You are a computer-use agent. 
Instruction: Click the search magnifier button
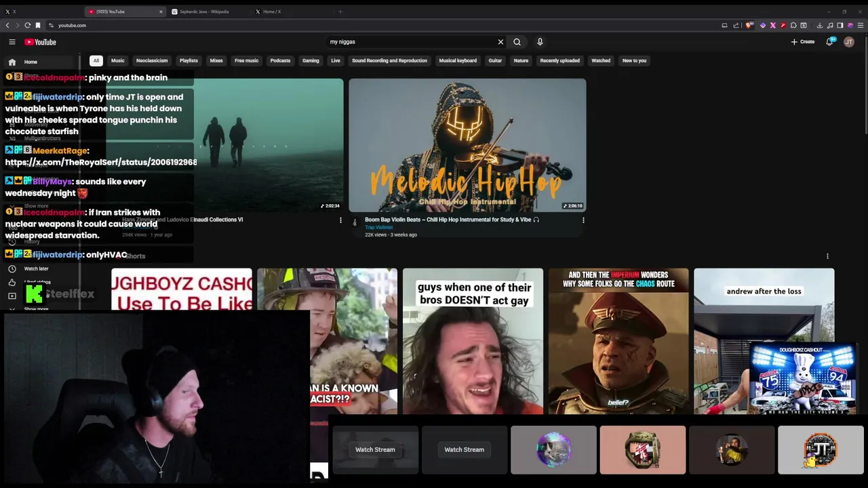(x=517, y=42)
